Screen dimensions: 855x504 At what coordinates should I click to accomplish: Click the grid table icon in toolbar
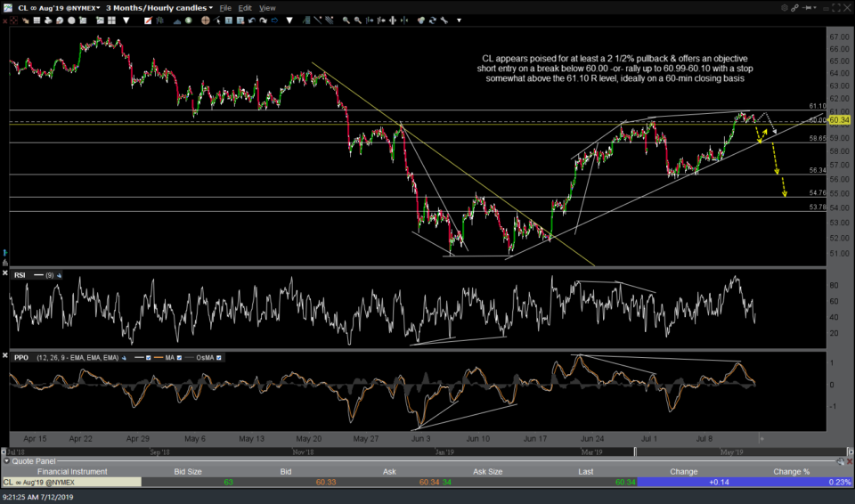(37, 20)
